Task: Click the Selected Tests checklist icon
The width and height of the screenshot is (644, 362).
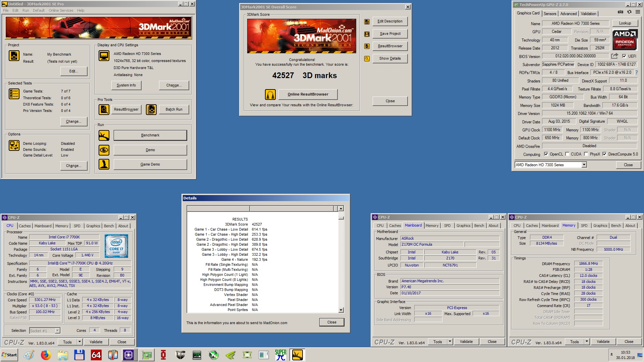Action: tap(14, 94)
